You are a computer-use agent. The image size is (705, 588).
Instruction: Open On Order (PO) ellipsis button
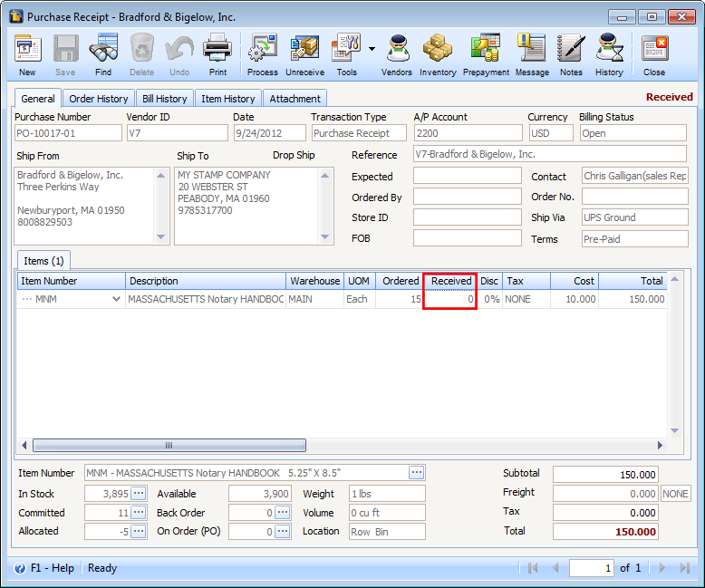(x=283, y=531)
